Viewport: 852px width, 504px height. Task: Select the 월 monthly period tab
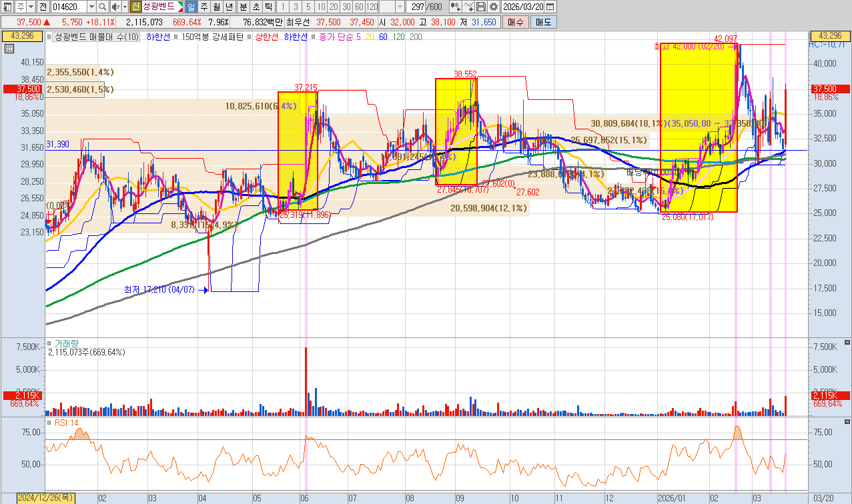(x=216, y=7)
